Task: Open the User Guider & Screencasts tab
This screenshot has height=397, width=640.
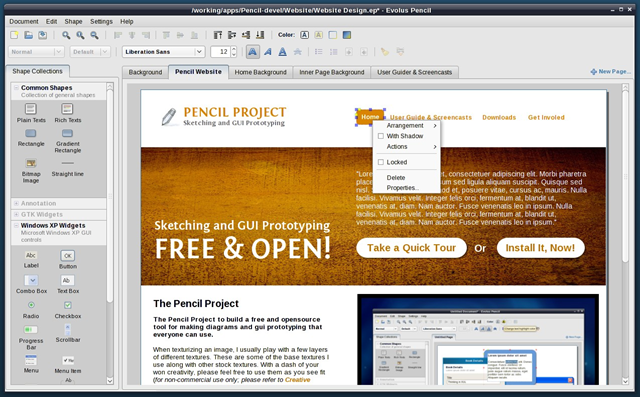Action: (414, 72)
